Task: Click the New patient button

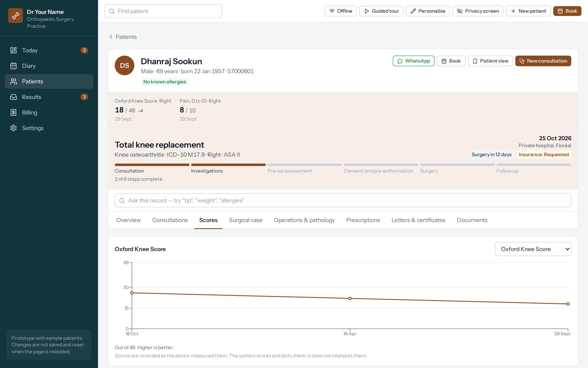Action: coord(528,11)
